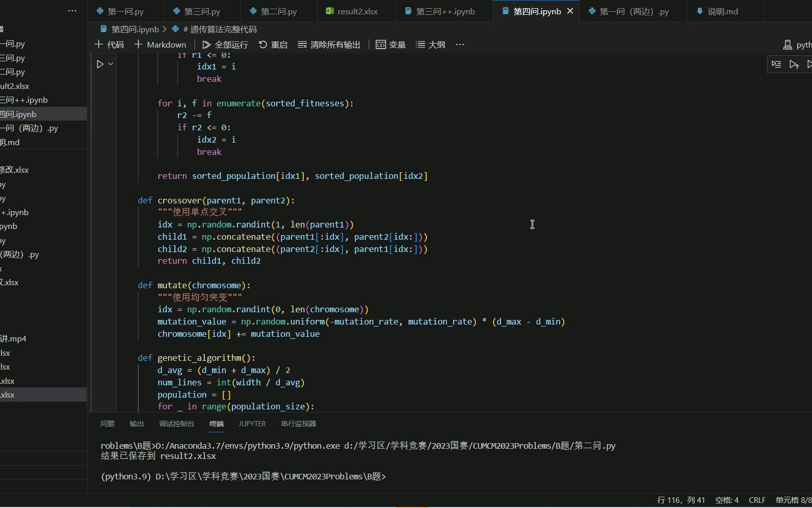Run the current cell play icon
The image size is (812, 508).
[x=100, y=64]
